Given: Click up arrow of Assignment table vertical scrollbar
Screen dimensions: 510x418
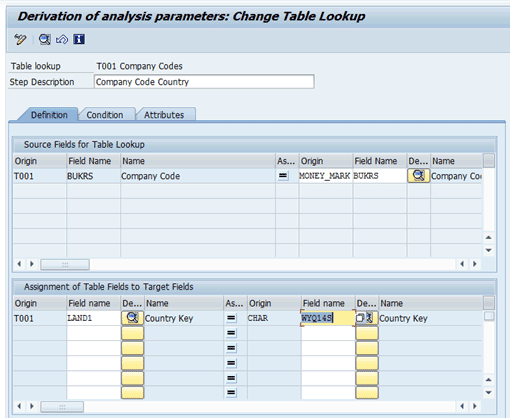Looking at the screenshot, I should point(489,380).
